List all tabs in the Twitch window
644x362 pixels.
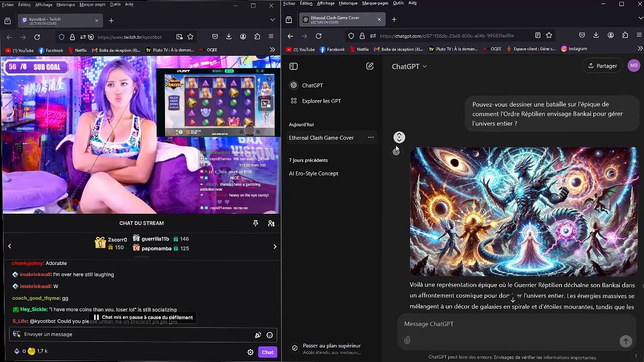click(272, 20)
